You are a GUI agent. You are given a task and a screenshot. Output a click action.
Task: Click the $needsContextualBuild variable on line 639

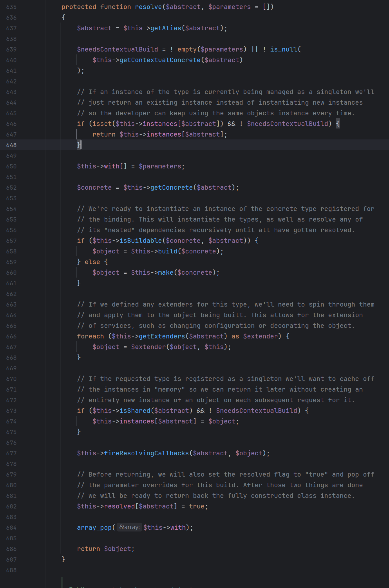tap(117, 50)
